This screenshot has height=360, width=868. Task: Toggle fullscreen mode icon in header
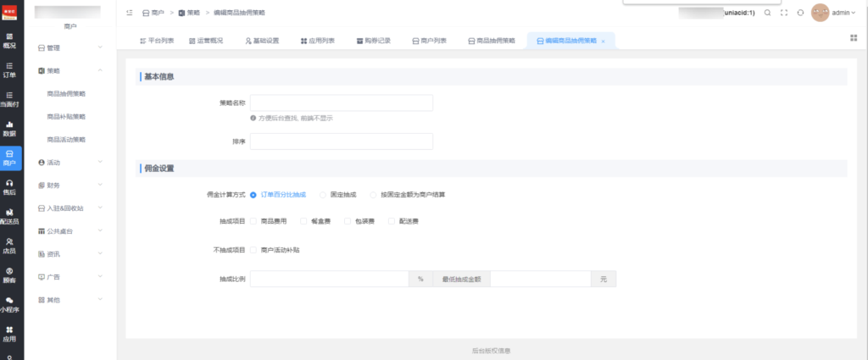[x=784, y=13]
